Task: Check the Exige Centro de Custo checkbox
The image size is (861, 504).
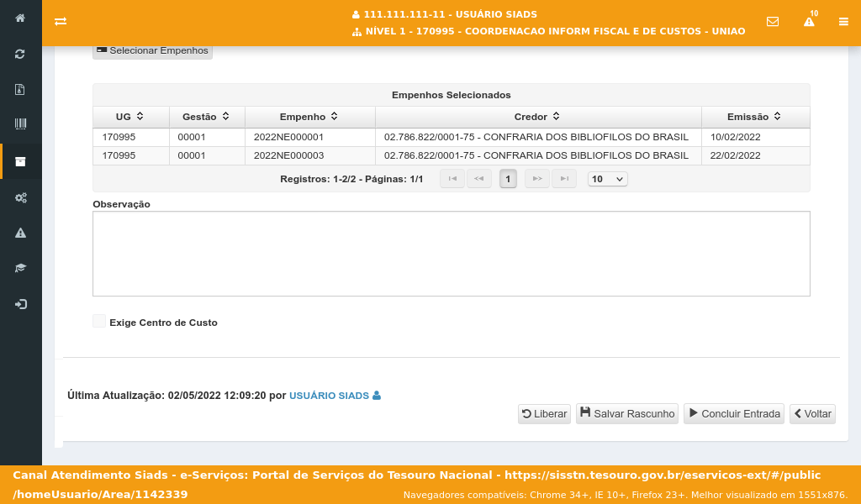Action: (x=99, y=322)
